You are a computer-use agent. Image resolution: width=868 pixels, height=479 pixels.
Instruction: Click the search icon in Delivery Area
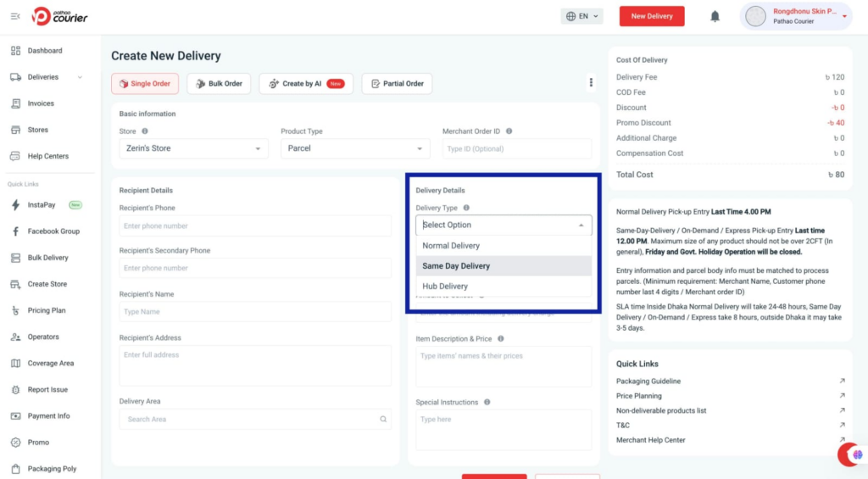[383, 419]
